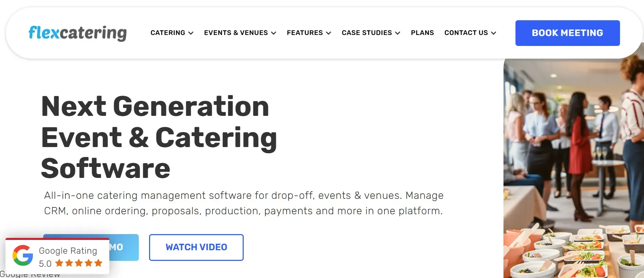The image size is (644, 278).
Task: Open the Features menu
Action: tap(305, 33)
